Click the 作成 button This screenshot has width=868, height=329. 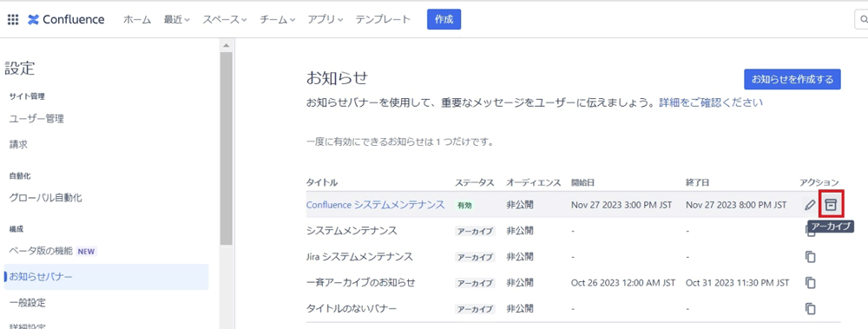[444, 19]
